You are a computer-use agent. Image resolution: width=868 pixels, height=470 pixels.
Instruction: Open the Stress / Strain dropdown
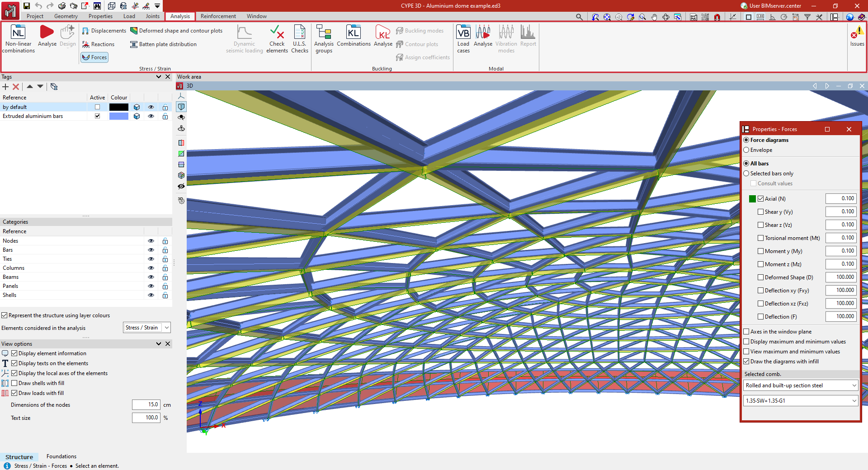147,328
